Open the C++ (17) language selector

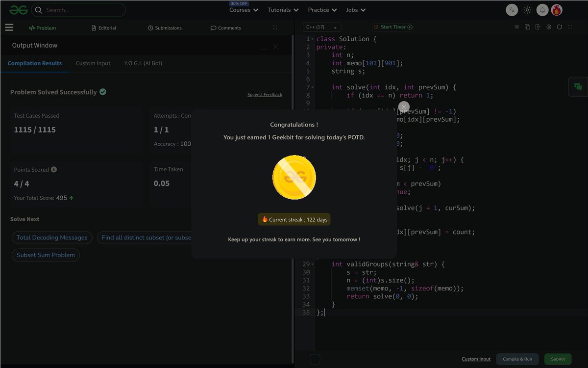point(322,27)
